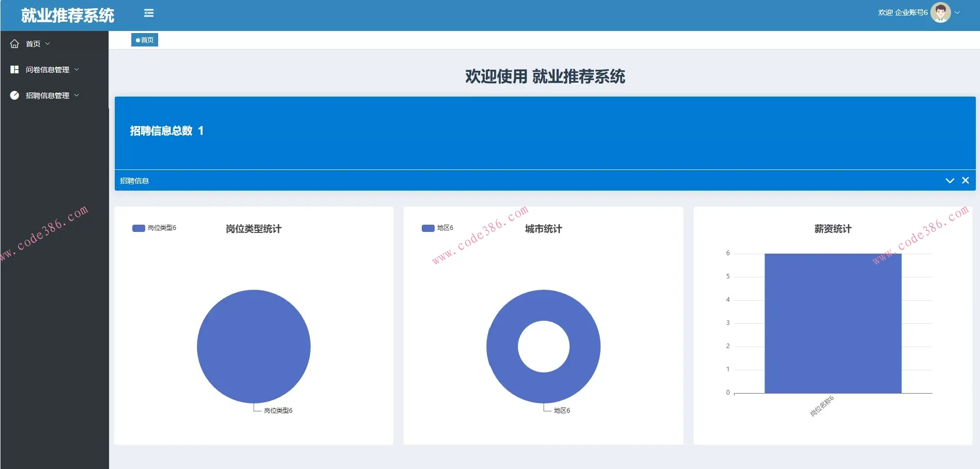This screenshot has height=469, width=980.
Task: Expand the 首页 sidebar menu chevron
Action: (x=48, y=43)
